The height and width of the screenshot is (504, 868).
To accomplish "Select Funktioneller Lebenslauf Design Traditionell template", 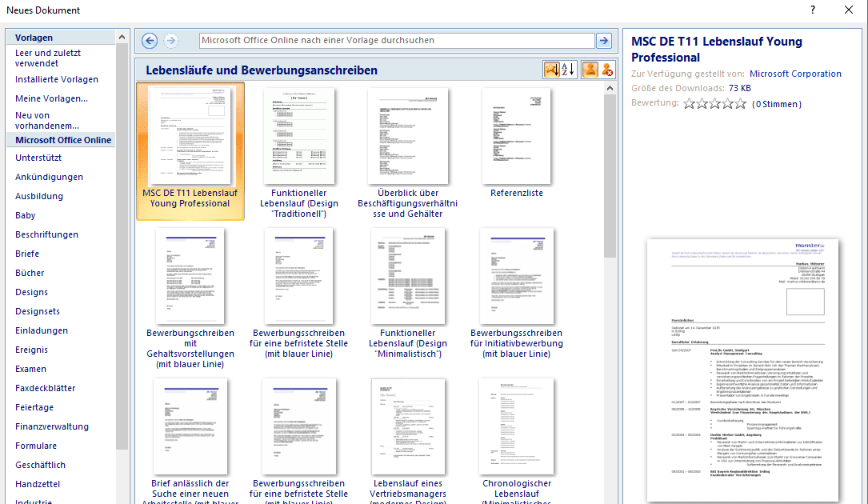I will [299, 151].
